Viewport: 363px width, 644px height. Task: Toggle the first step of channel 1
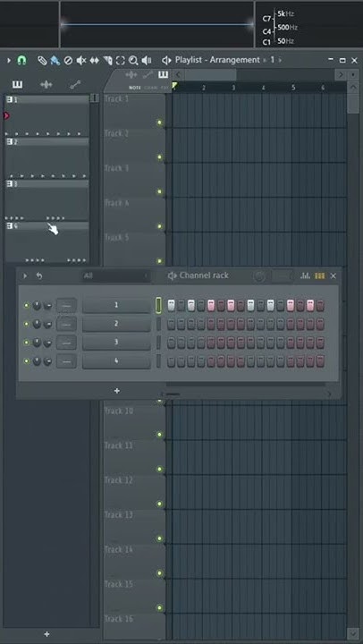(172, 306)
